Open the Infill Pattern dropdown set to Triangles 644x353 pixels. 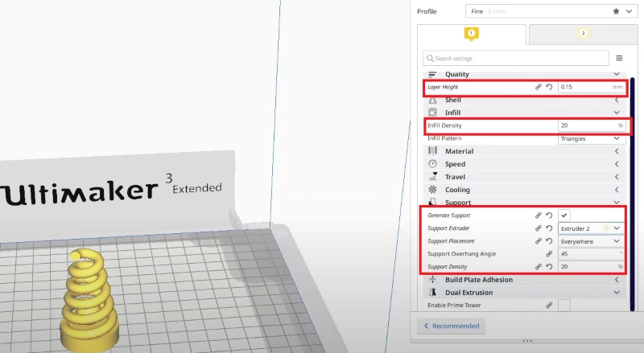click(592, 139)
